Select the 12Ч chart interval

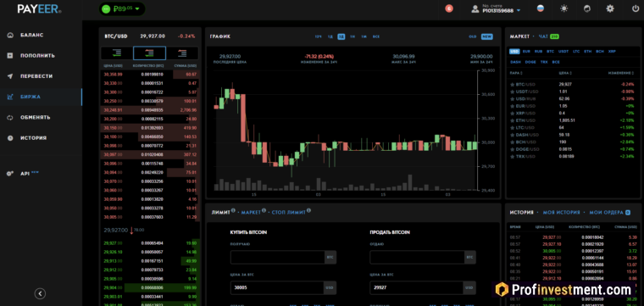tap(318, 36)
